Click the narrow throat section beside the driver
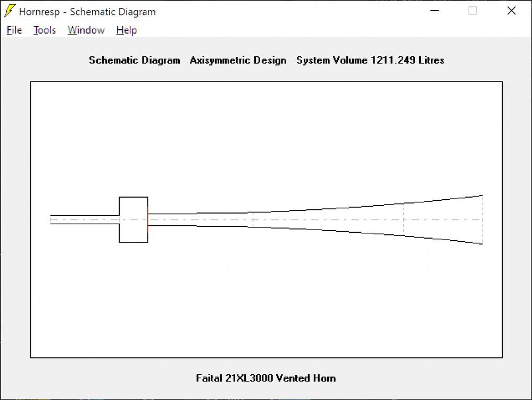This screenshot has width=532, height=400. pos(173,219)
